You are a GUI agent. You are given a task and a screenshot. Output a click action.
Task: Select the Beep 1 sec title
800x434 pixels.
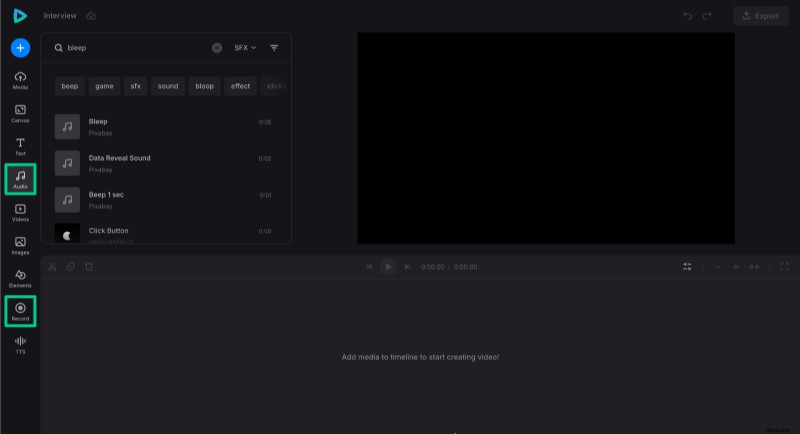106,195
